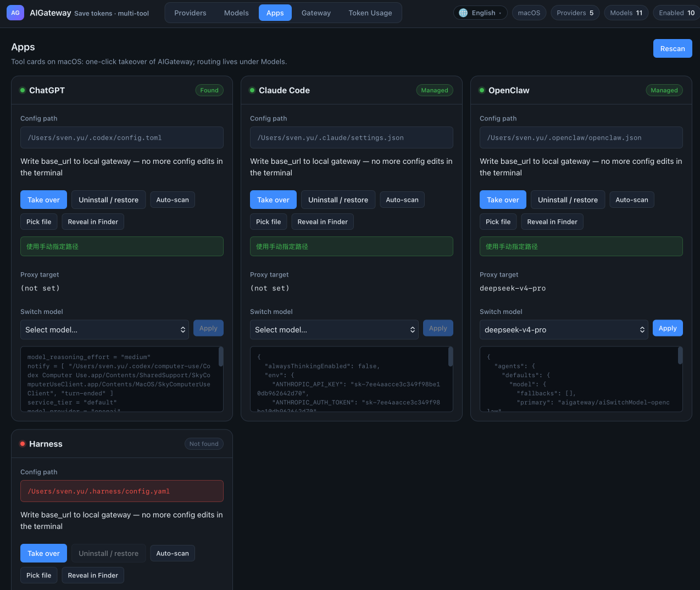The height and width of the screenshot is (590, 700).
Task: Open the Models tab
Action: click(236, 13)
